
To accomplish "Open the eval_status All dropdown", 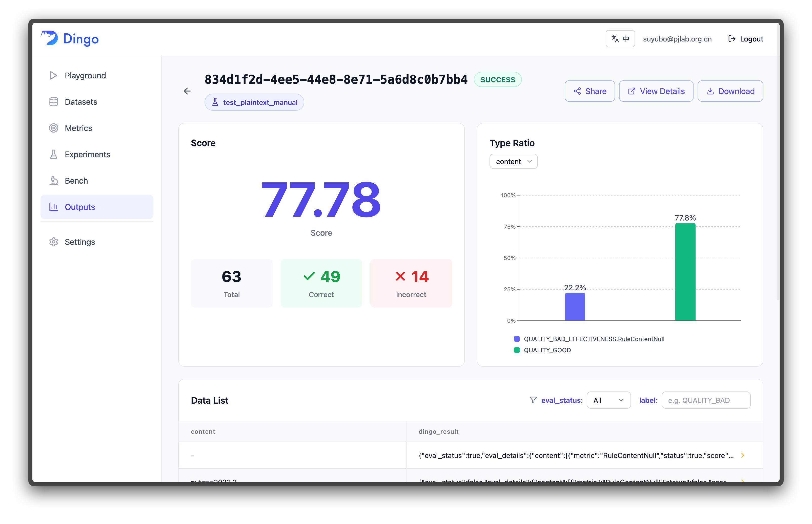I will pos(608,400).
